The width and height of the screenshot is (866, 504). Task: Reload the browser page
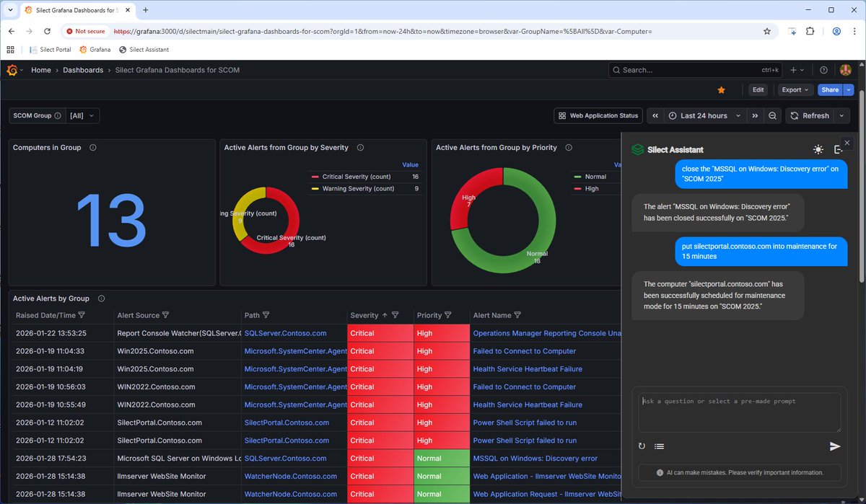47,31
